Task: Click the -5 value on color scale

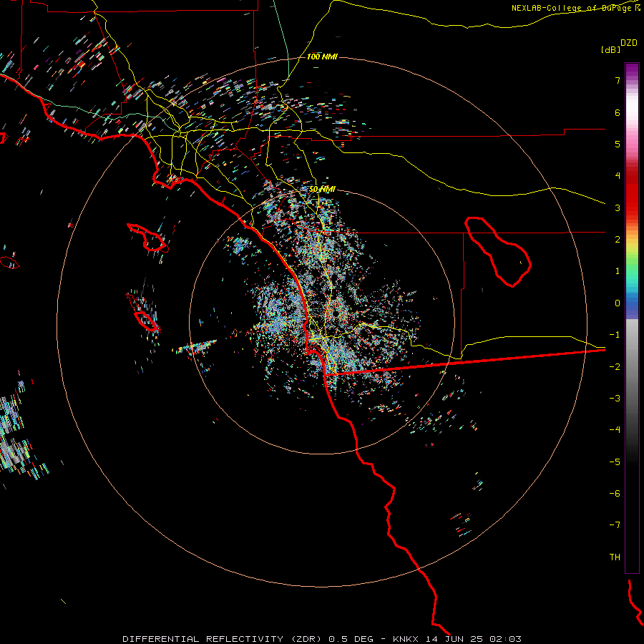Action: tap(615, 462)
